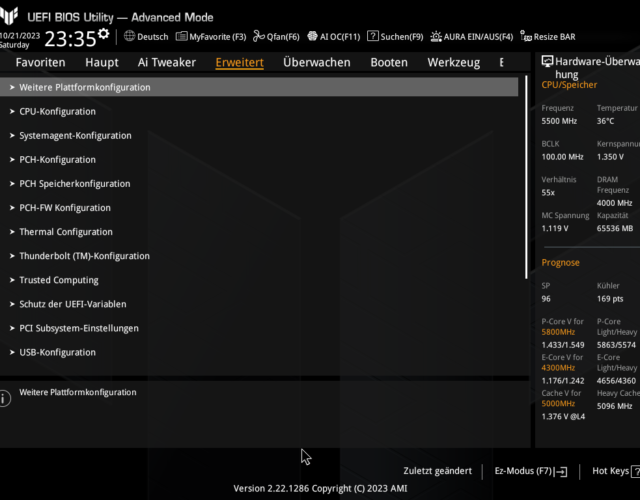Viewport: 640px width, 500px height.
Task: Click the Hardware-Überwachung monitor icon
Action: click(x=547, y=62)
